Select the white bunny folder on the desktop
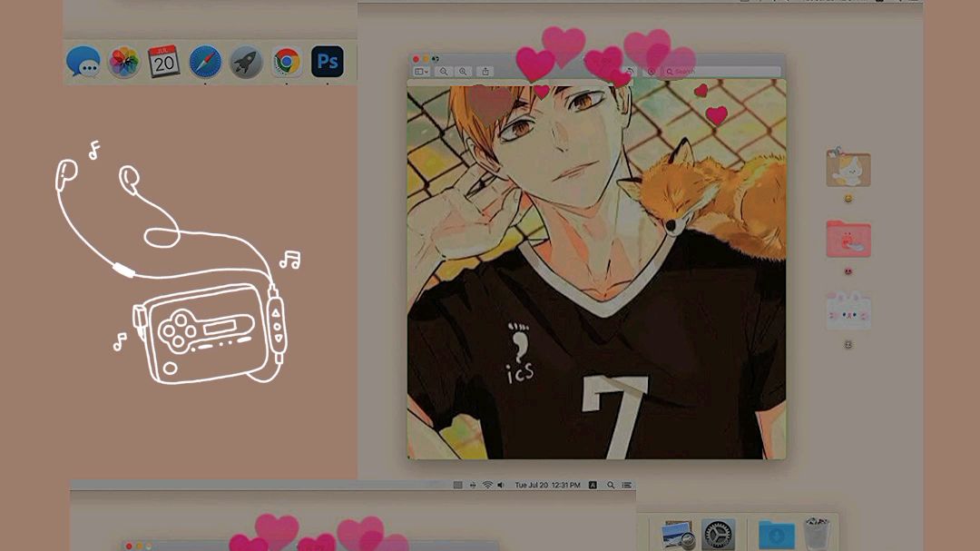 tap(848, 310)
